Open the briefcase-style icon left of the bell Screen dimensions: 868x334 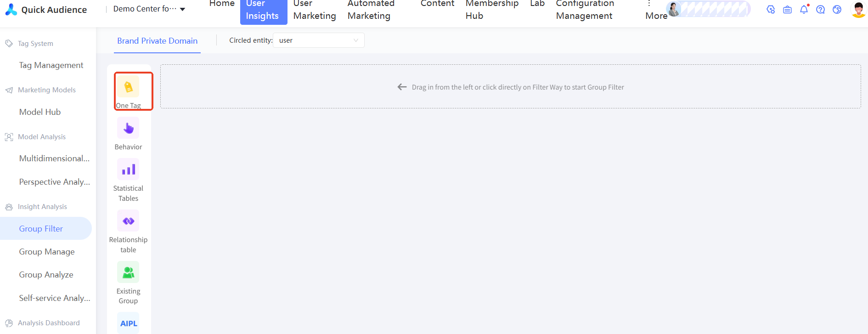click(787, 9)
